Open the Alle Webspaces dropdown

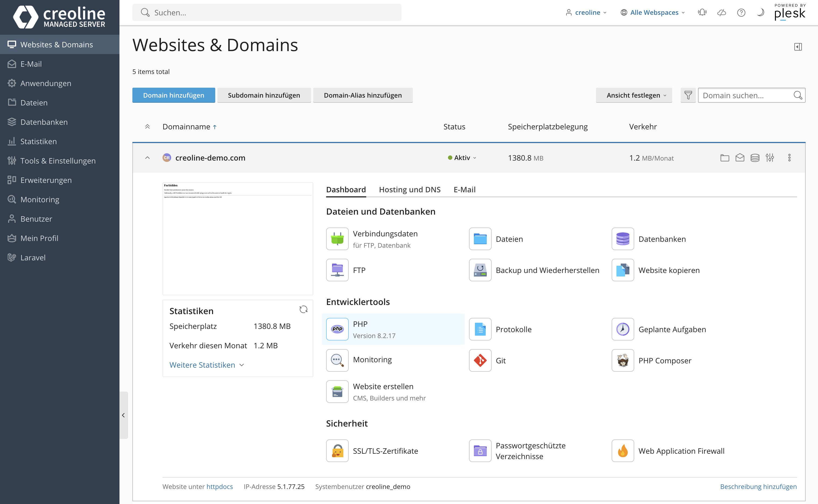click(x=653, y=13)
